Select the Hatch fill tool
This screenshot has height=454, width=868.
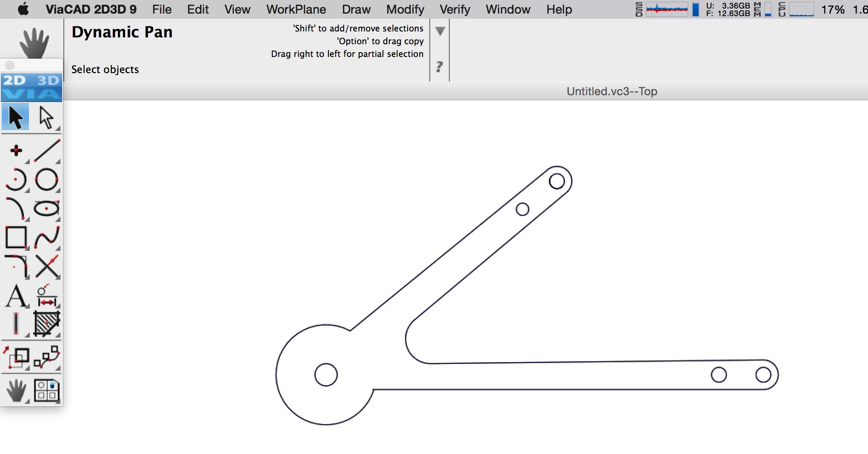coord(47,324)
